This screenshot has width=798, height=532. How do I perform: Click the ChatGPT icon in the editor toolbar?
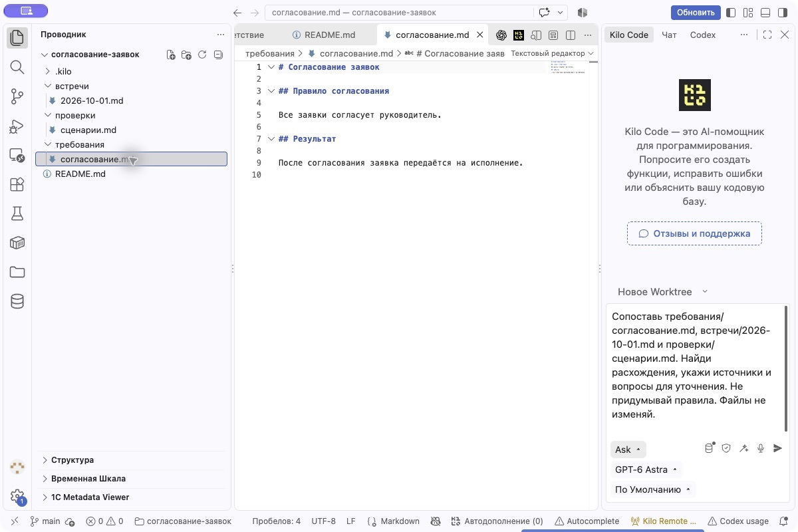(x=501, y=35)
